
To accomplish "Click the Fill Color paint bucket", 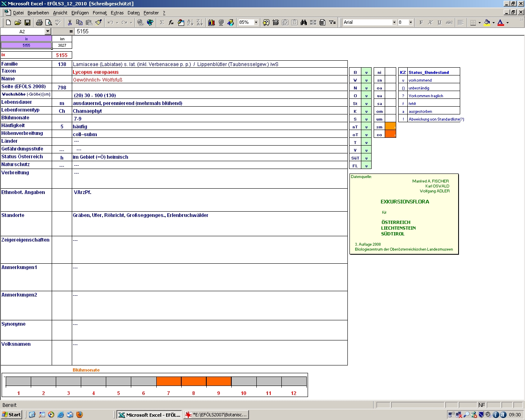I will pyautogui.click(x=487, y=23).
